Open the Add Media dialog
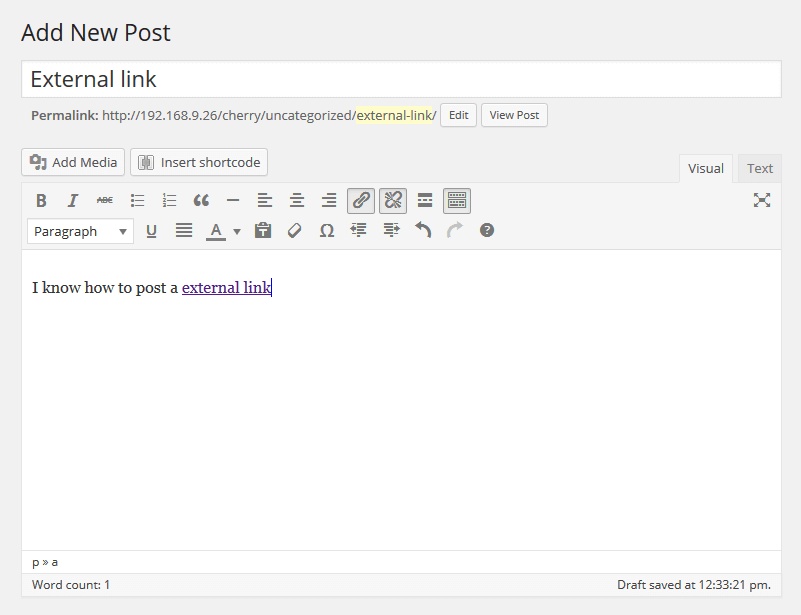This screenshot has height=615, width=801. pyautogui.click(x=72, y=161)
